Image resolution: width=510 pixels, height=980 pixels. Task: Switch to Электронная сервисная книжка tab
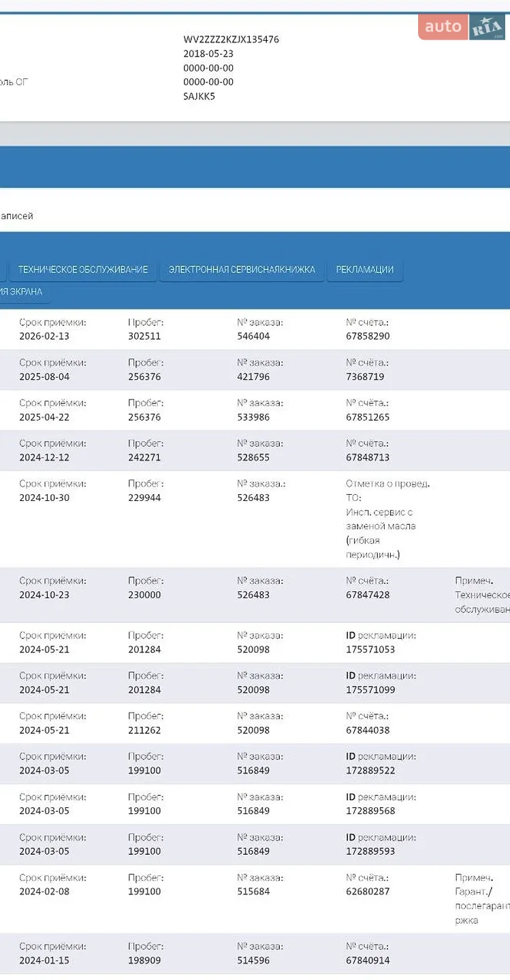point(242,269)
